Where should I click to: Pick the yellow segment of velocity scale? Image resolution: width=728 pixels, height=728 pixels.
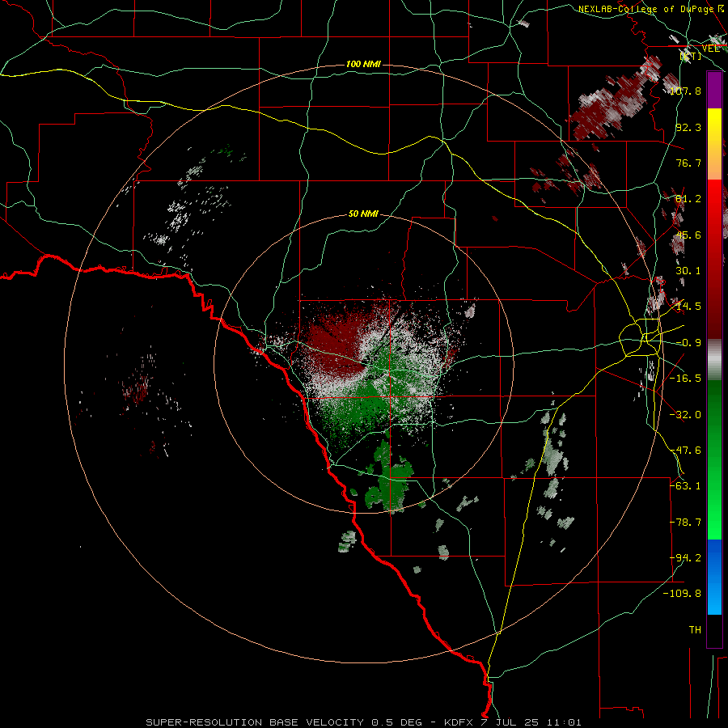coord(714,126)
